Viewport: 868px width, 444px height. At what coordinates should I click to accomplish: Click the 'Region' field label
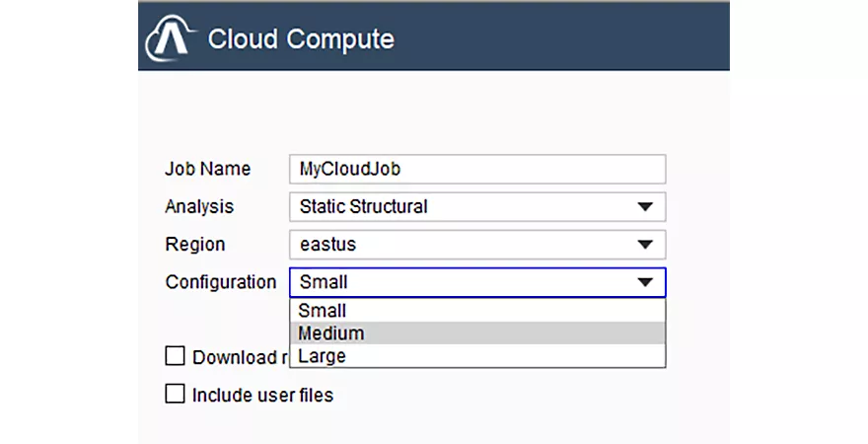pyautogui.click(x=195, y=244)
